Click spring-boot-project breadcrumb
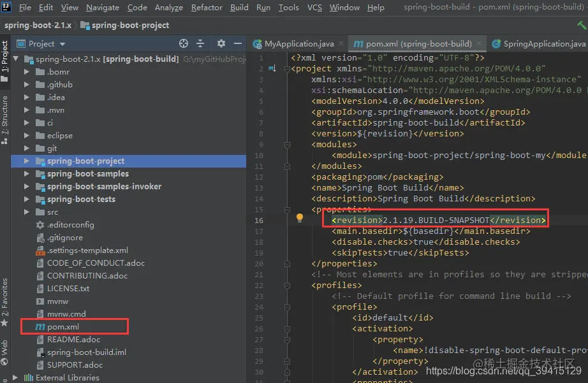Image resolution: width=588 pixels, height=383 pixels. coord(125,25)
